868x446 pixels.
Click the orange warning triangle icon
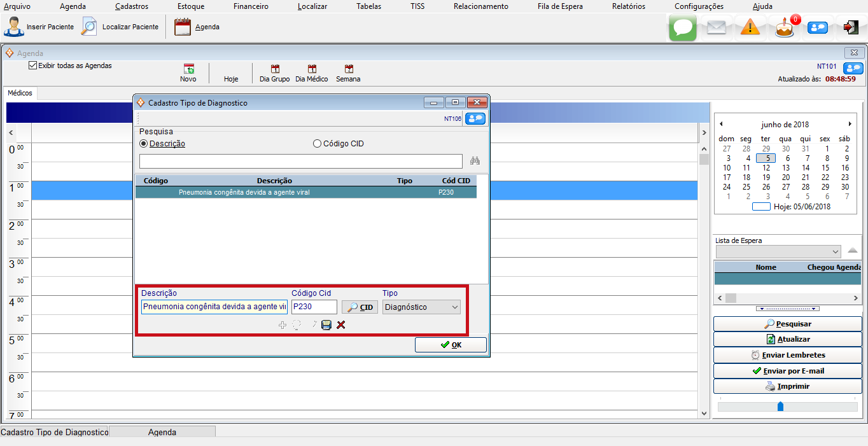750,27
